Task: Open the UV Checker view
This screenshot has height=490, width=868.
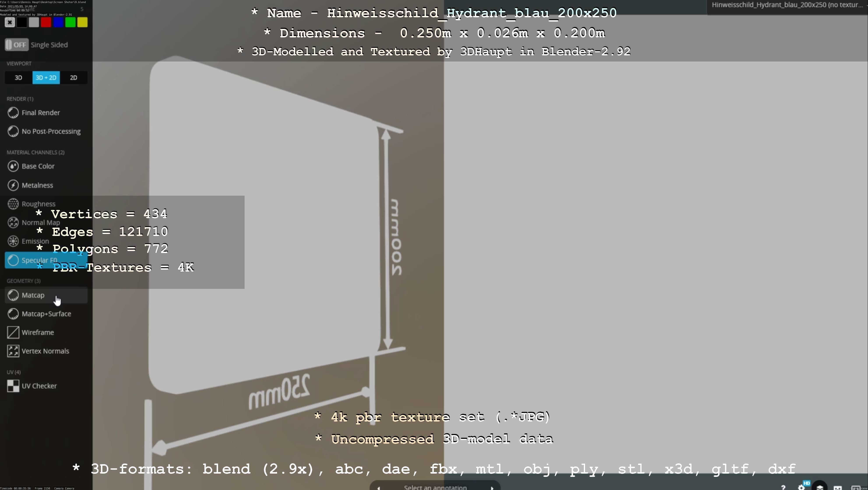Action: tap(39, 386)
